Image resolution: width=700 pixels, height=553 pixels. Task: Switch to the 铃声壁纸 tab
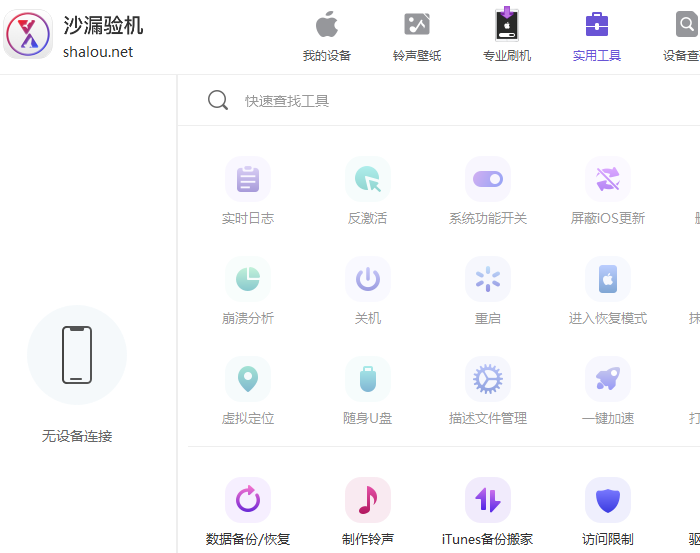click(x=417, y=36)
